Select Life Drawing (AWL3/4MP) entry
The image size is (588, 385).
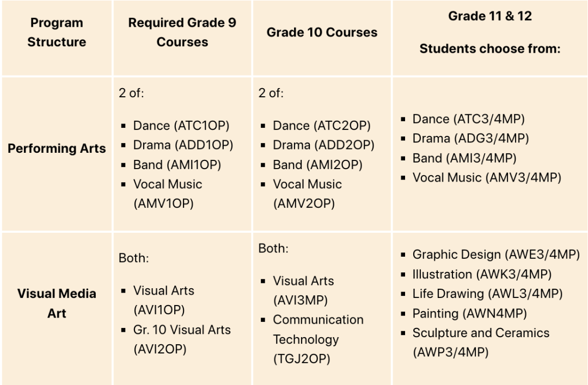click(487, 294)
